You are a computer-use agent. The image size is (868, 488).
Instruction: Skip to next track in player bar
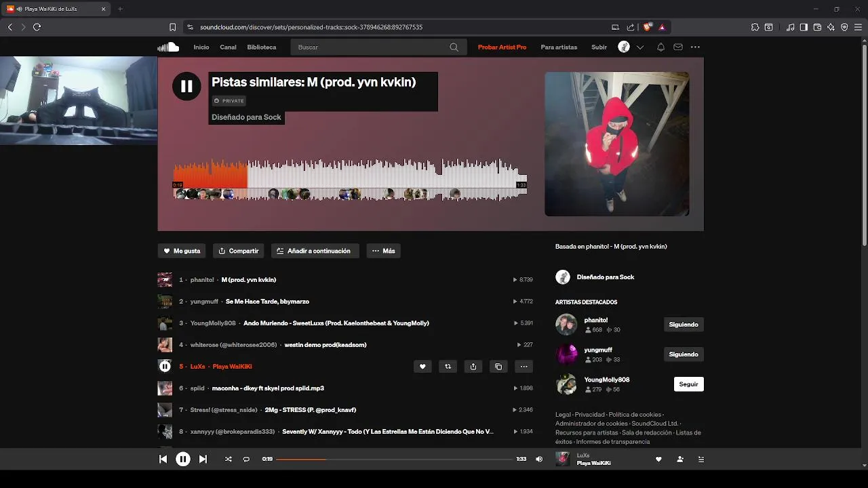pyautogui.click(x=203, y=459)
